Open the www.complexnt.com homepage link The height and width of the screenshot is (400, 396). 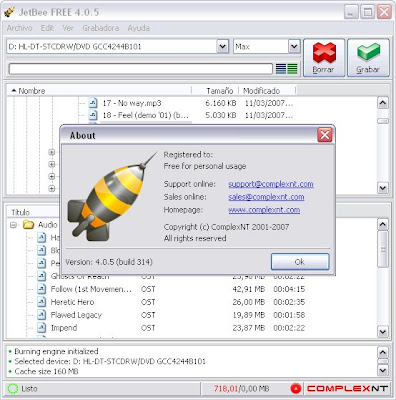coord(264,210)
